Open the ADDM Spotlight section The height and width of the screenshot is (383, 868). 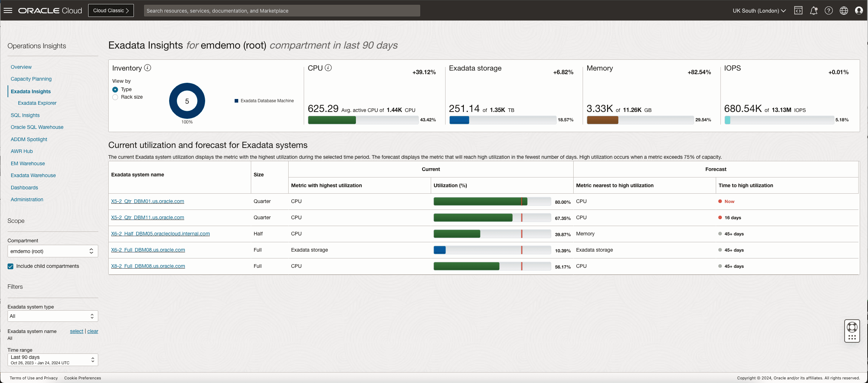click(x=29, y=139)
